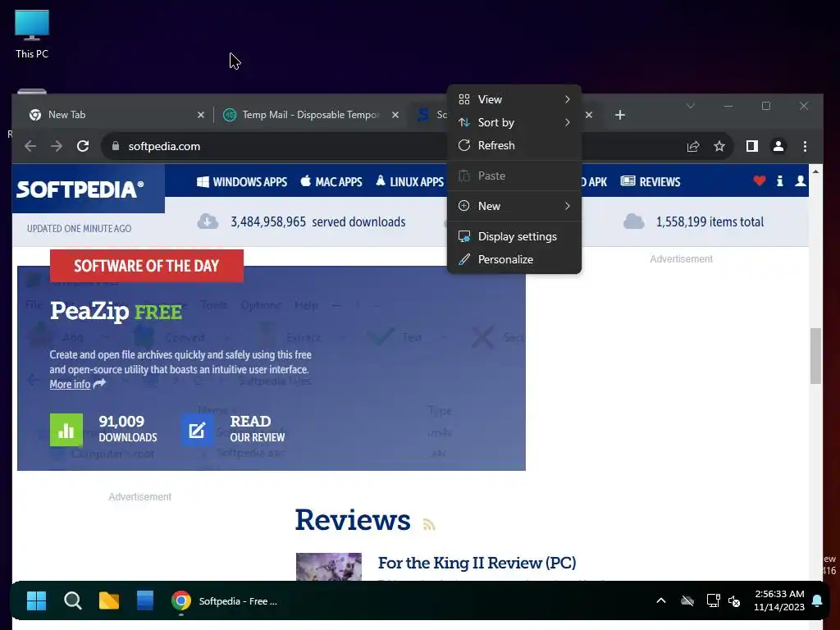The image size is (840, 630).
Task: Expand View submenu in context menu
Action: click(x=514, y=99)
